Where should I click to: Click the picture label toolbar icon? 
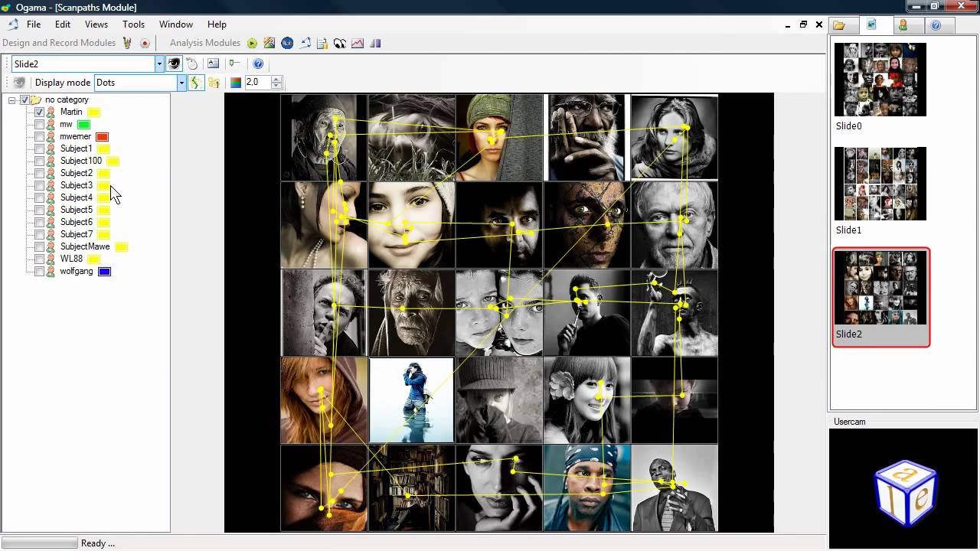click(x=213, y=64)
